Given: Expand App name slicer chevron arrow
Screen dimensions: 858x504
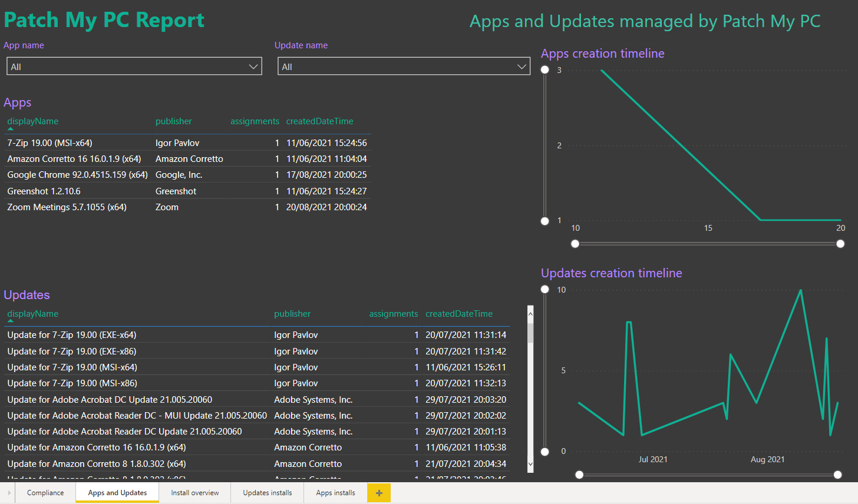Looking at the screenshot, I should coord(253,67).
